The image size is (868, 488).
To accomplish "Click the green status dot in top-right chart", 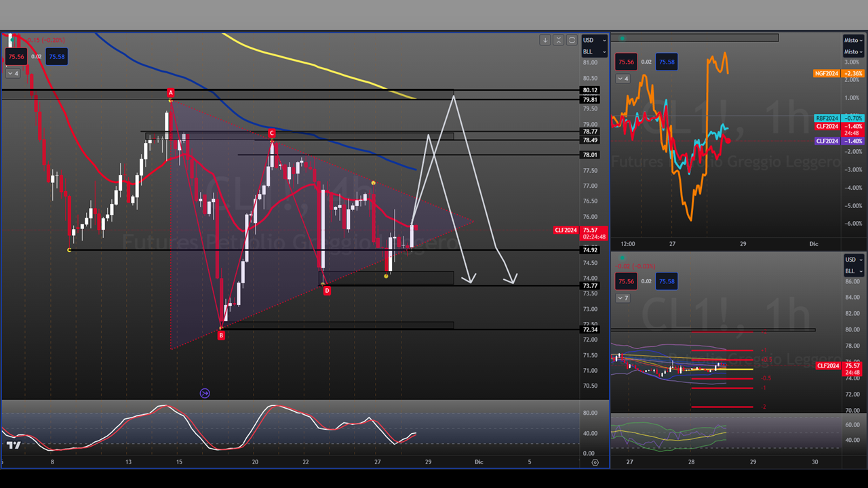I will tap(623, 38).
